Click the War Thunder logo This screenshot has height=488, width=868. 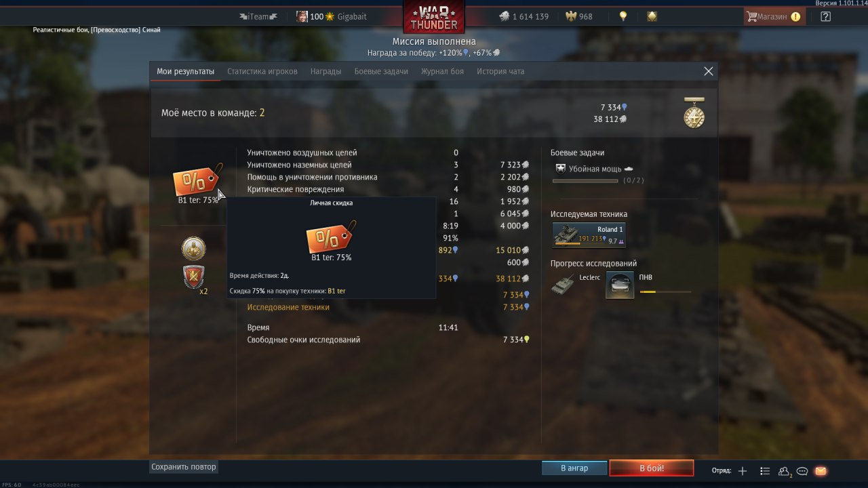click(x=434, y=17)
